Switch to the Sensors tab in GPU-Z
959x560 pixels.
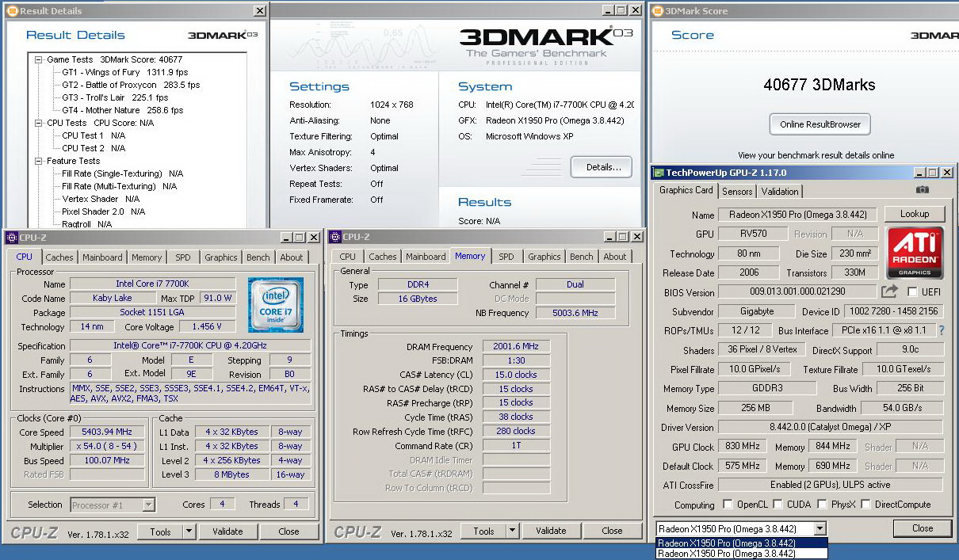[737, 191]
